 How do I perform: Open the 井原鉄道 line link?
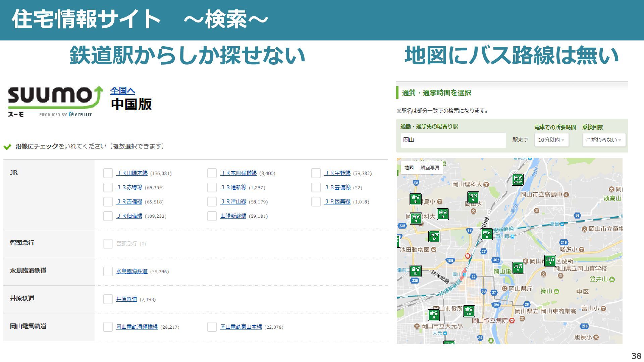click(126, 299)
